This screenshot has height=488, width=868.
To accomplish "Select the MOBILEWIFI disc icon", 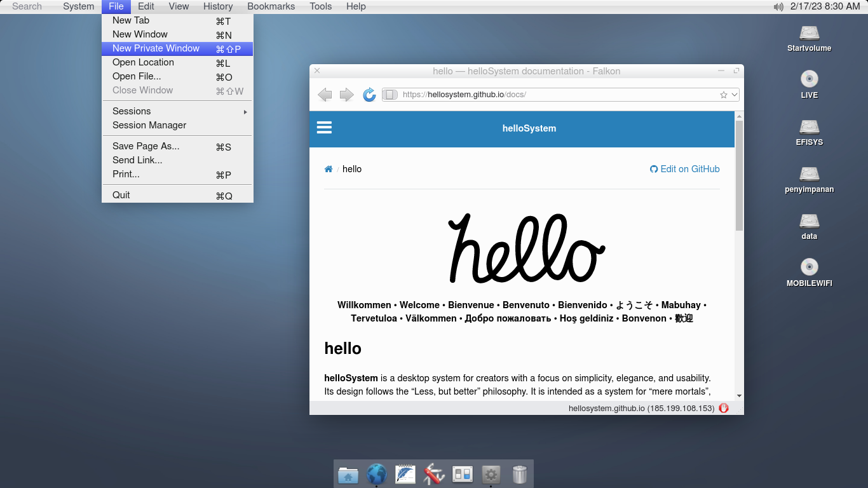I will pyautogui.click(x=809, y=273).
